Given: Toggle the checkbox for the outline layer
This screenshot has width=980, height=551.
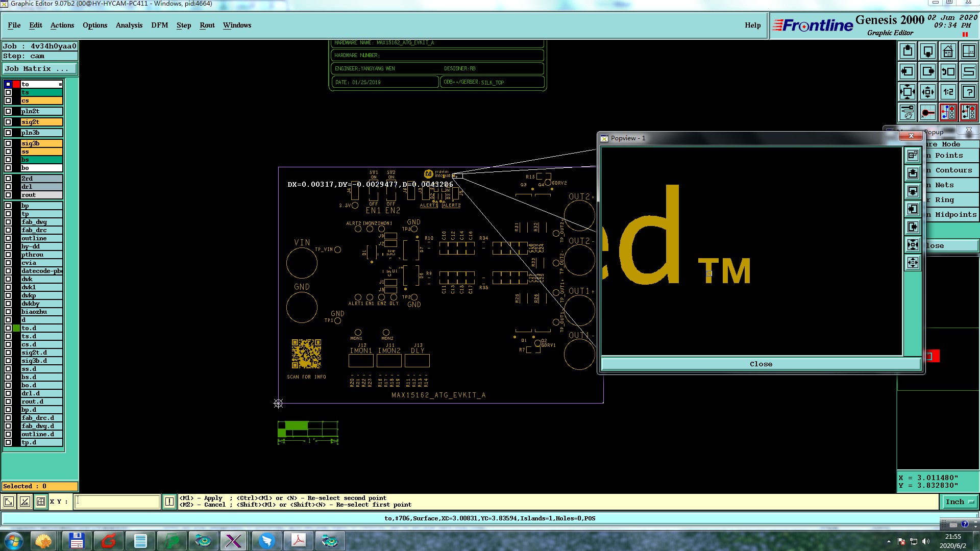Looking at the screenshot, I should pos(8,238).
